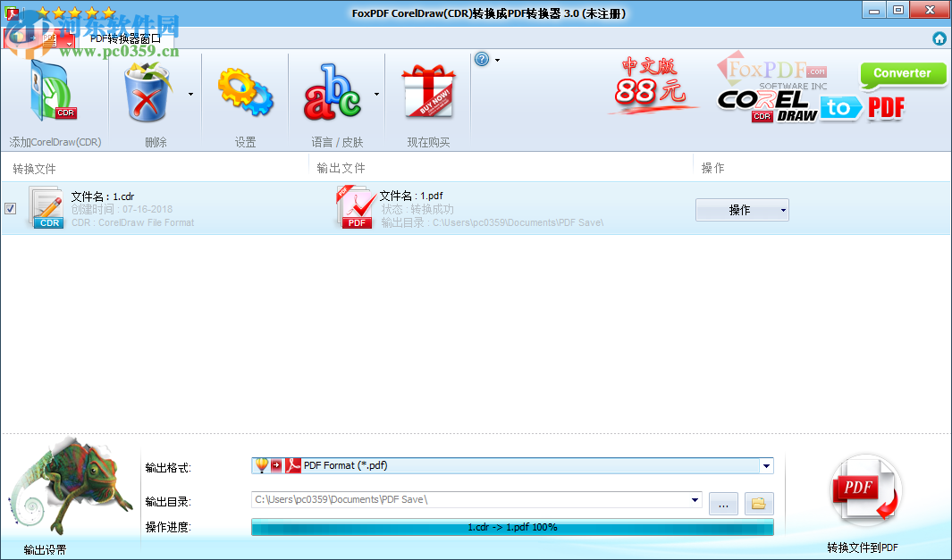
Task: Open the 设置 settings icon
Action: pyautogui.click(x=244, y=92)
